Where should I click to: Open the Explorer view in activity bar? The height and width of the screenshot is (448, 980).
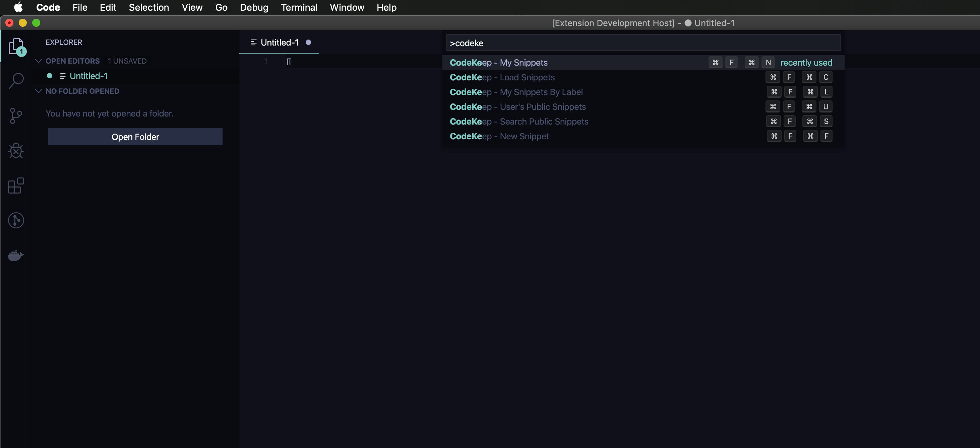point(16,47)
